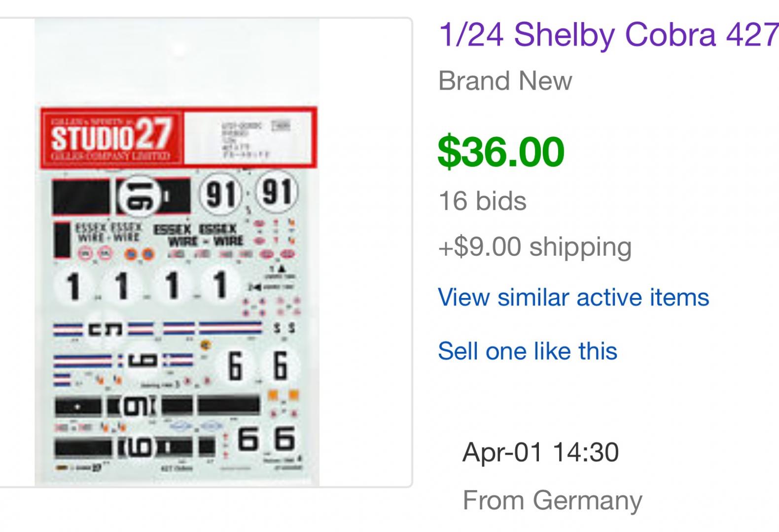Open the 1/24 Shelby Cobra 427 listing title
The width and height of the screenshot is (779, 532).
click(607, 34)
